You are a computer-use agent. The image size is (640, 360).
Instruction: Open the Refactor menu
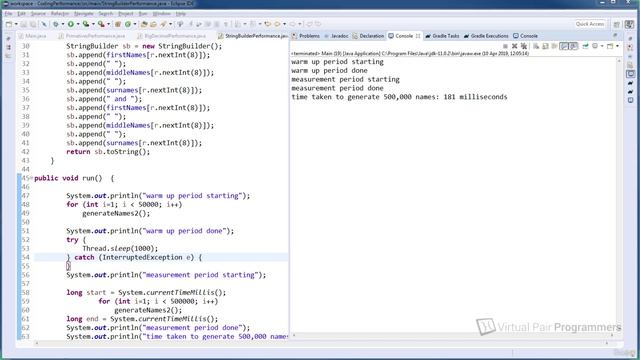tap(60, 13)
